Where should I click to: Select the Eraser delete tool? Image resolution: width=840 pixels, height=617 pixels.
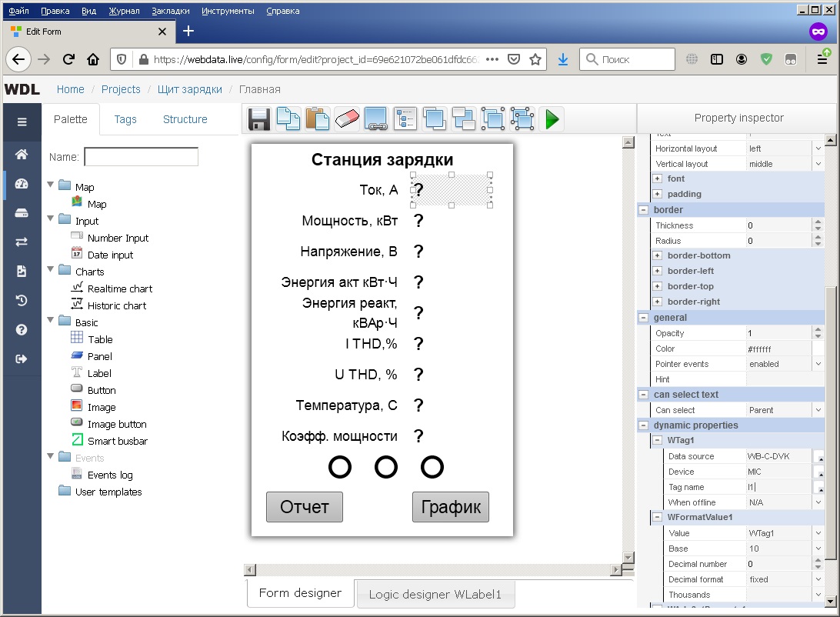coord(347,119)
